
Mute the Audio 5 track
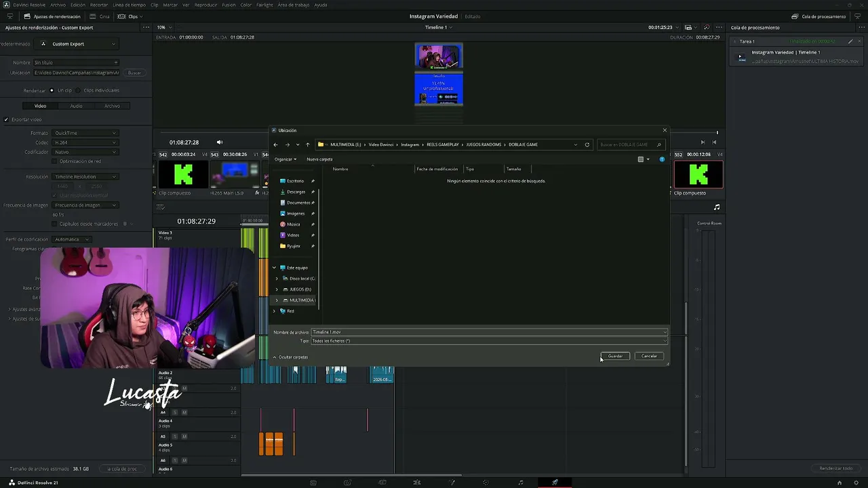[x=184, y=436]
